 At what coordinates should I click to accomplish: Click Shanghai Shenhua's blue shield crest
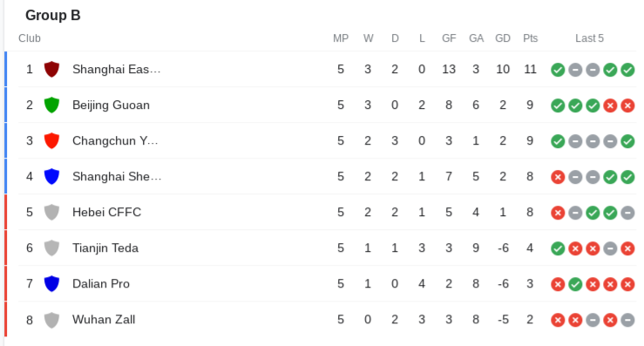click(51, 176)
